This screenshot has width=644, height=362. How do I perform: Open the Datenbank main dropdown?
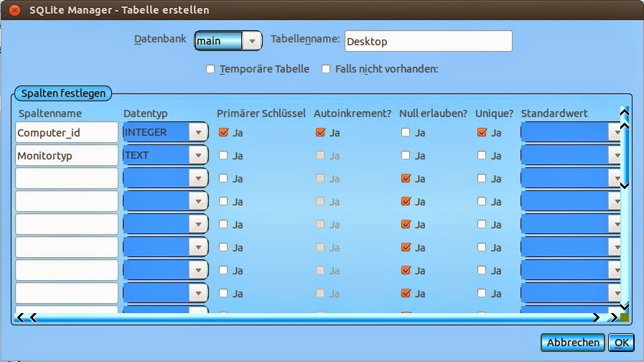coord(228,41)
